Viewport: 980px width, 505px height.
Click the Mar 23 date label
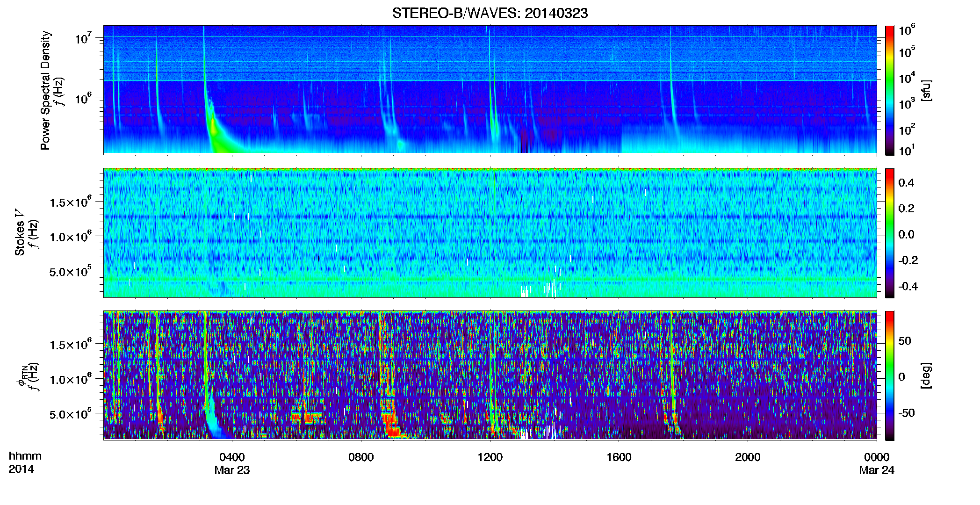pos(232,470)
